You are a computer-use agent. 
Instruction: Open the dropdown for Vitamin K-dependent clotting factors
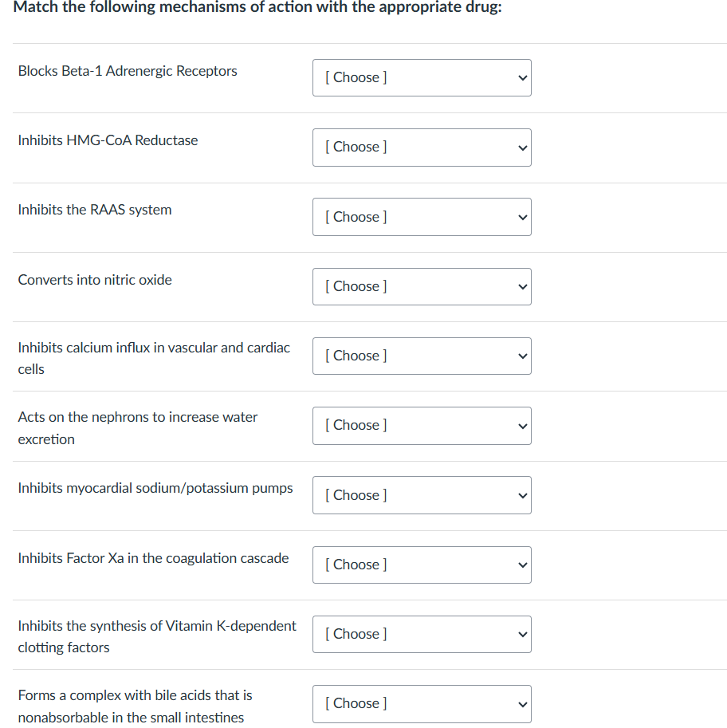coord(422,634)
